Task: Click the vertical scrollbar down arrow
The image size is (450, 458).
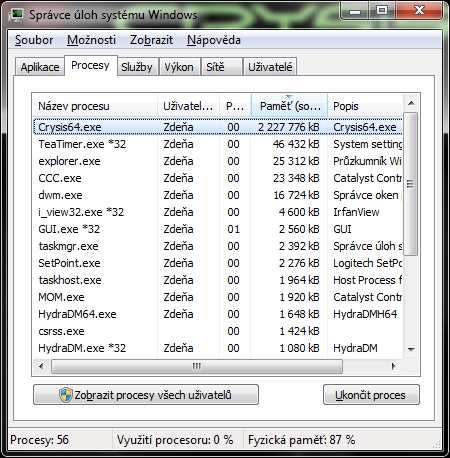Action: pos(411,349)
